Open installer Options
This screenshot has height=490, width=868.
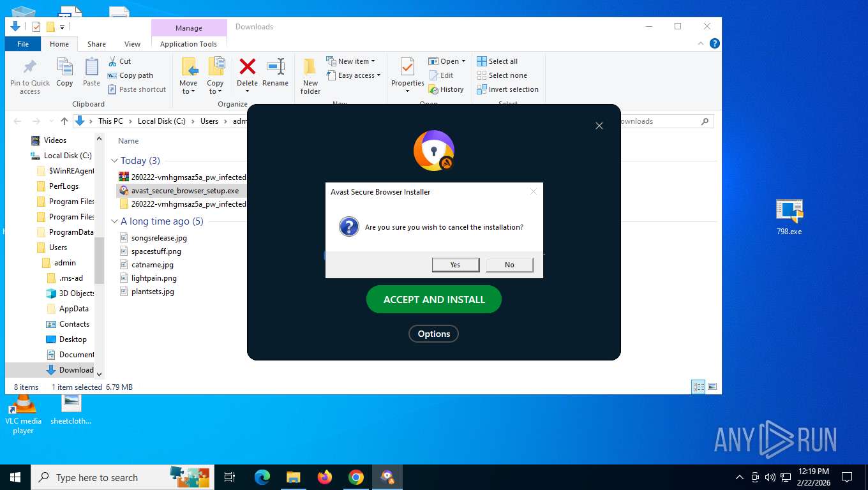(434, 334)
